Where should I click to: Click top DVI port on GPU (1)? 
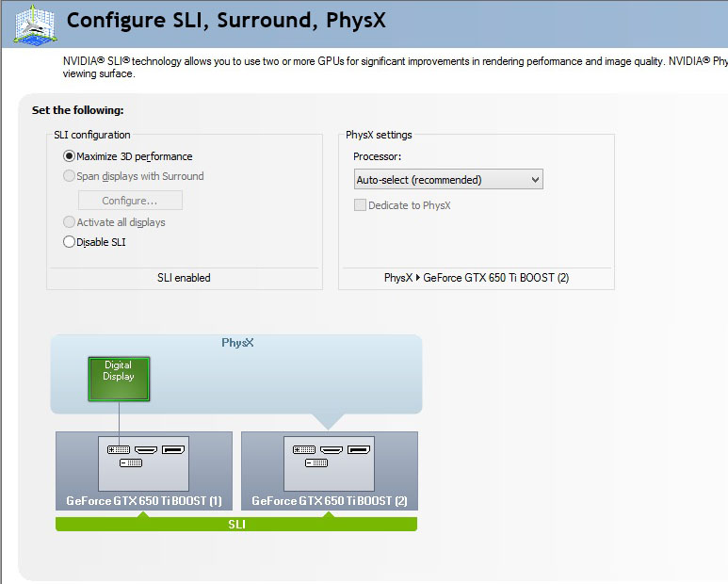[119, 450]
